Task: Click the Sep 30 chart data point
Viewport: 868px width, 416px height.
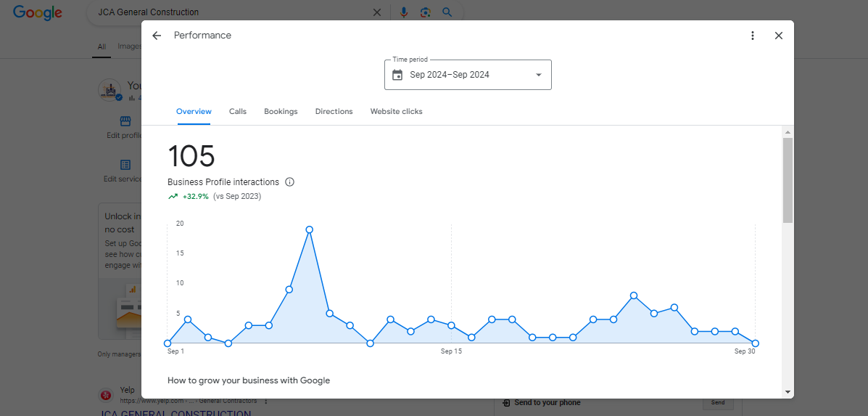Action: [x=756, y=343]
